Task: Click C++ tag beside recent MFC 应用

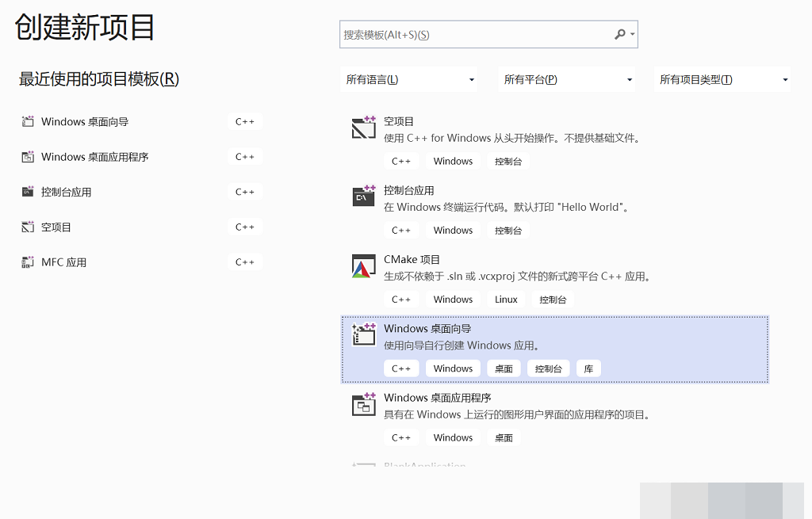Action: [245, 262]
